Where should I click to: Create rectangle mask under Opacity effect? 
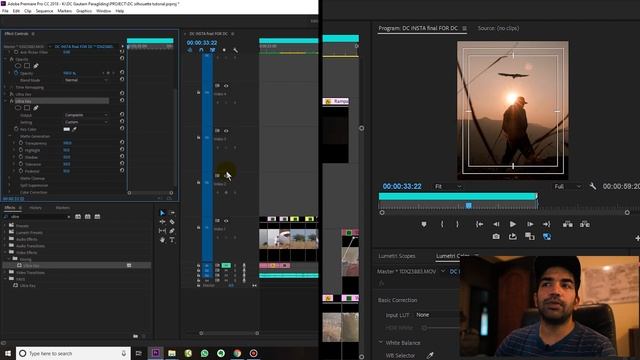[27, 66]
